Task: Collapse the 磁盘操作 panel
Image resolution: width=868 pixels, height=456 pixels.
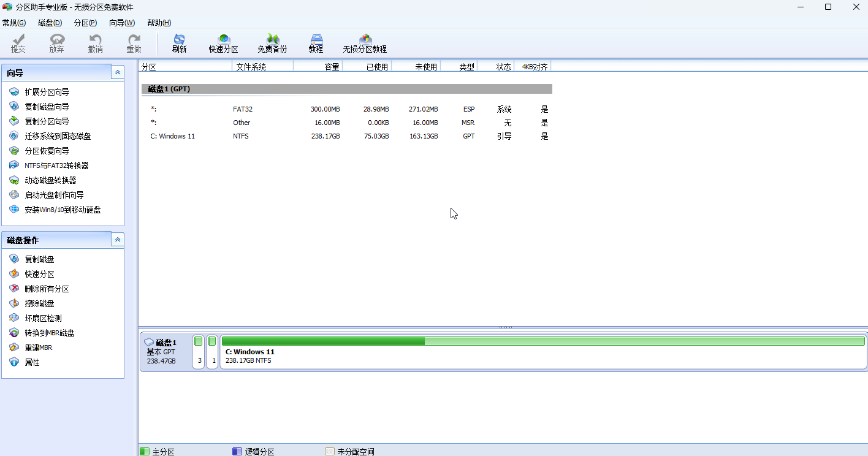Action: tap(117, 240)
